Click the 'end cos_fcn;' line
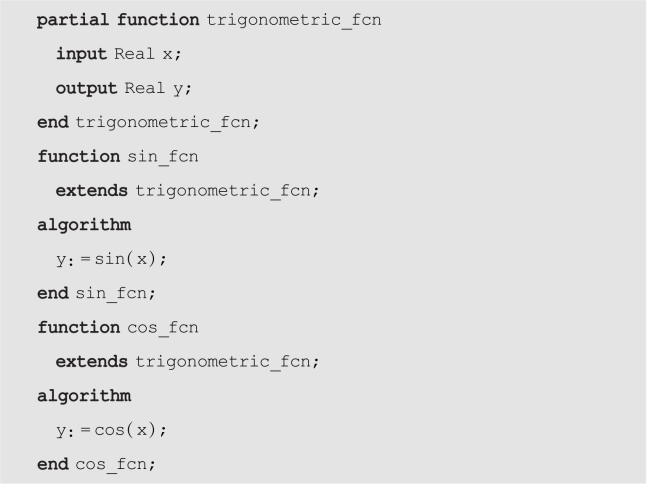 [96, 465]
